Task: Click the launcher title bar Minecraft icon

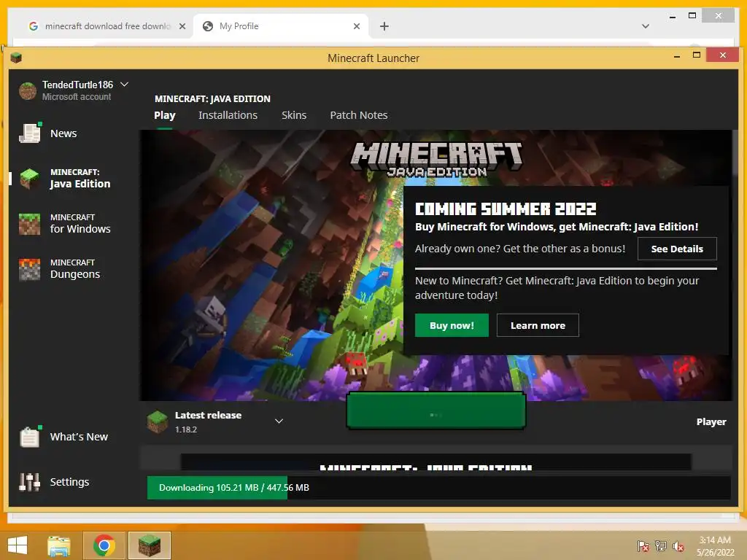Action: pos(16,58)
